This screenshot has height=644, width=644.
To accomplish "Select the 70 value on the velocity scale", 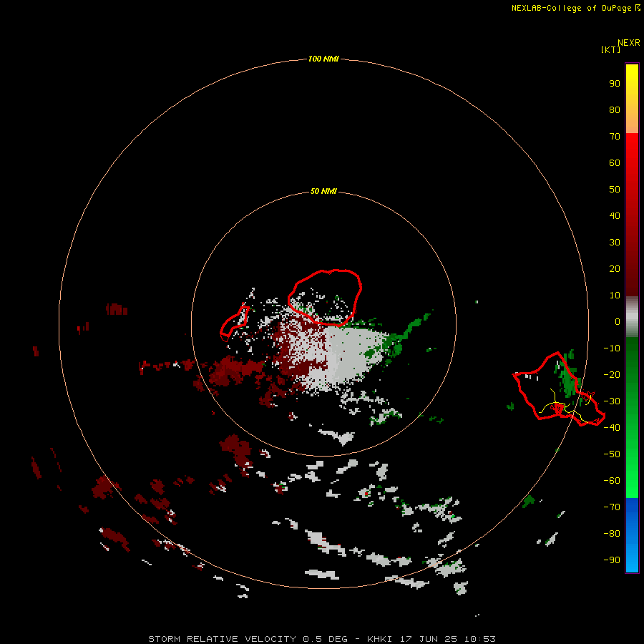I will (x=615, y=137).
